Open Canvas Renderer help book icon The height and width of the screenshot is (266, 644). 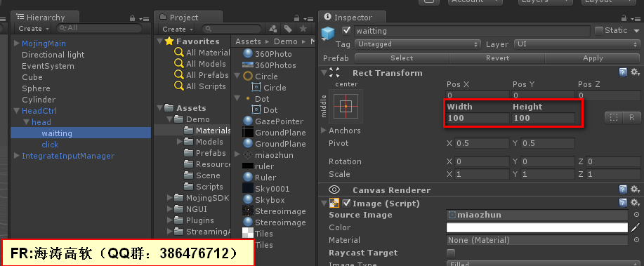point(623,189)
